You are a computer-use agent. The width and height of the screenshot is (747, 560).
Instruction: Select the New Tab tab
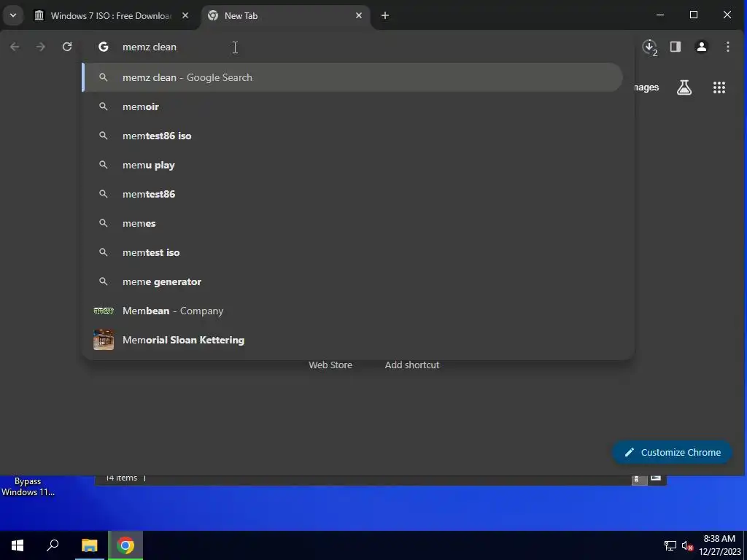point(286,16)
